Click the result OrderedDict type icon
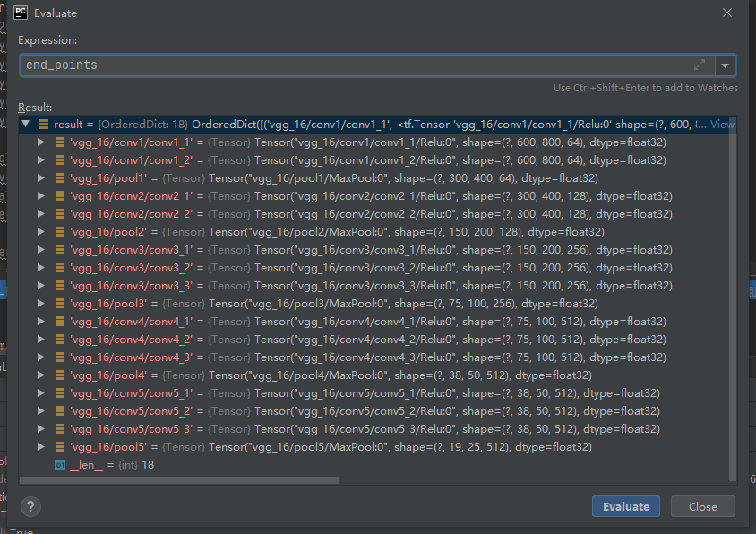This screenshot has height=534, width=756. tap(44, 125)
